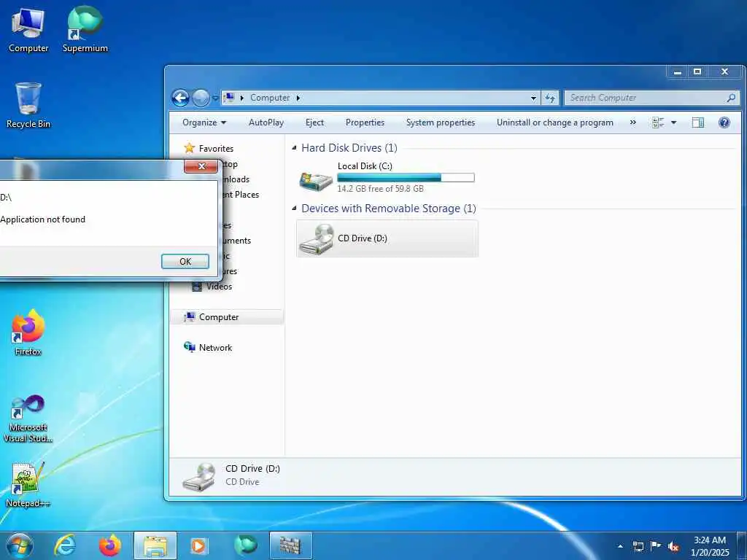Select Favorites in the navigation pane
The height and width of the screenshot is (560, 747).
216,149
